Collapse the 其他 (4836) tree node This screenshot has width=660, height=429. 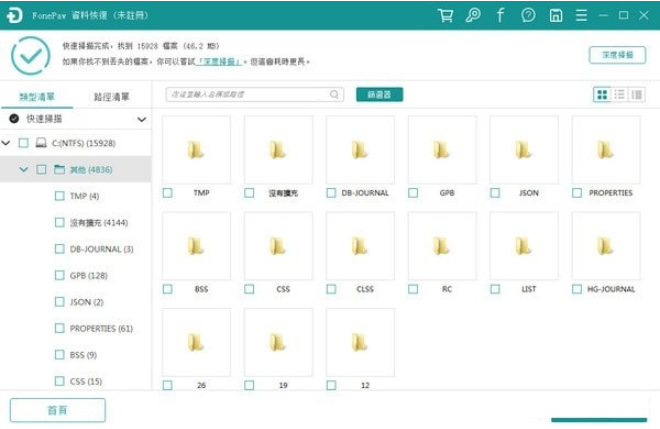24,170
